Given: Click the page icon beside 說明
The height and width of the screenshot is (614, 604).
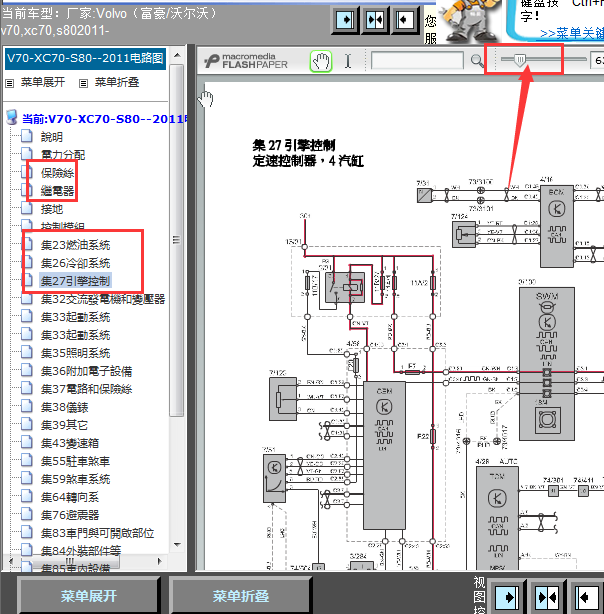Looking at the screenshot, I should (x=27, y=136).
